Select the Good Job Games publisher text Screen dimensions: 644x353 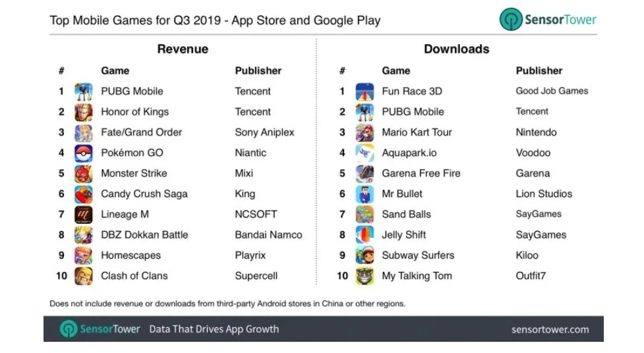[552, 91]
